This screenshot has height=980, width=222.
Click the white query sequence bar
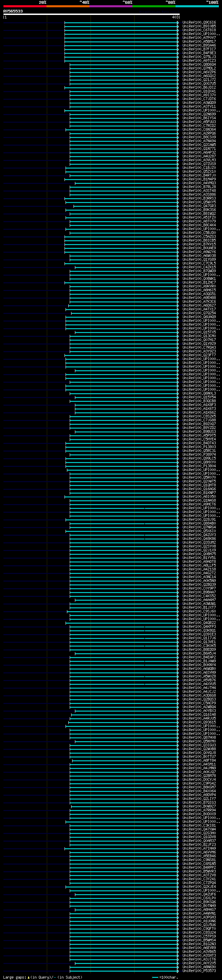[91, 14]
